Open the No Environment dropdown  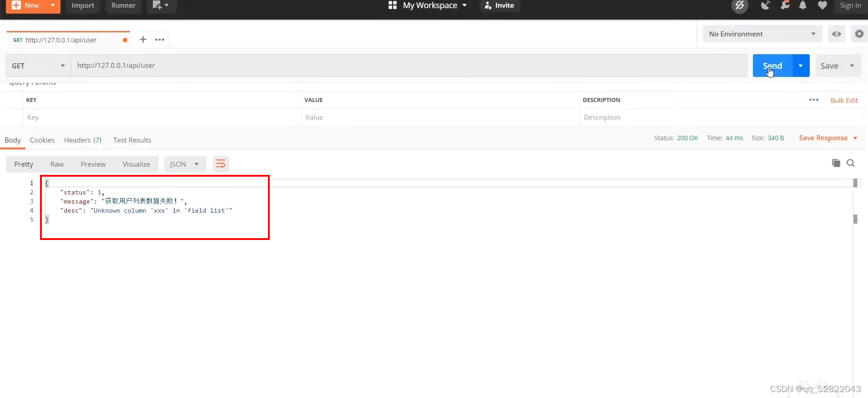tap(762, 34)
